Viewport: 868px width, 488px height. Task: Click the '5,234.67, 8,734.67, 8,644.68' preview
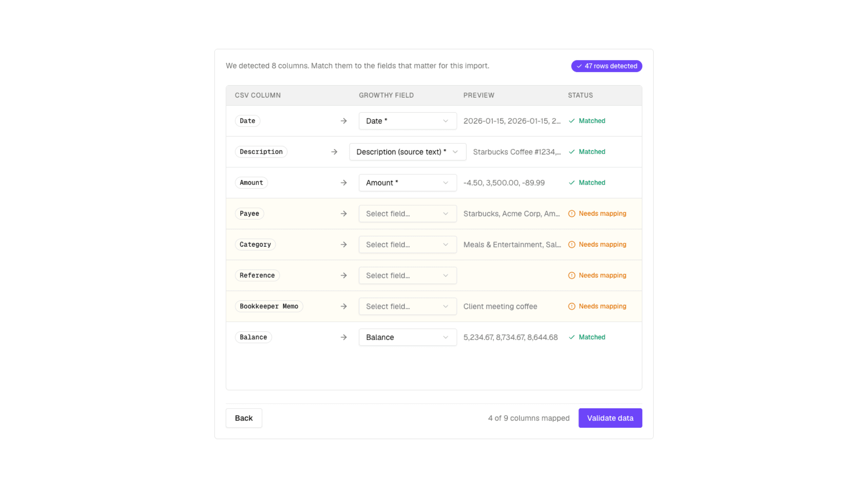coord(510,337)
